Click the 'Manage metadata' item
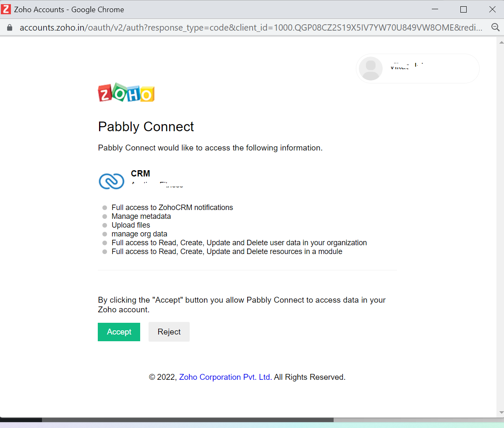Viewport: 504px width, 428px height. pyautogui.click(x=141, y=216)
